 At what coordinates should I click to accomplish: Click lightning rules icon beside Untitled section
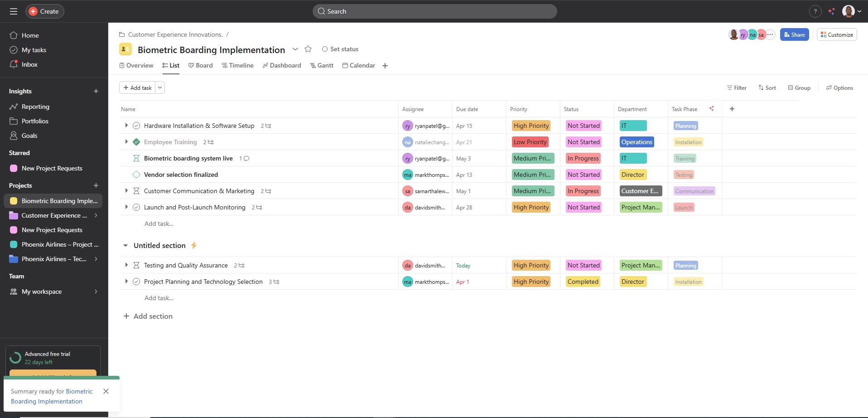(194, 245)
